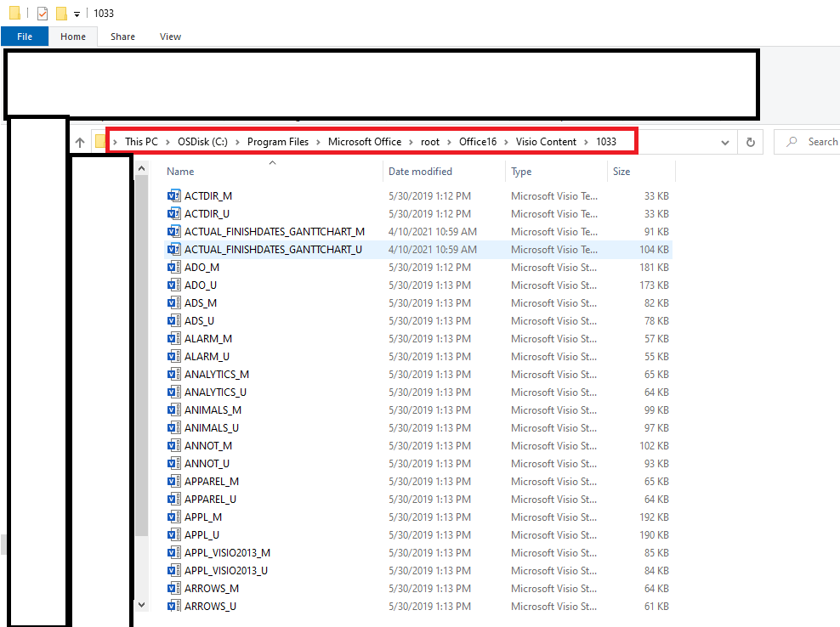The height and width of the screenshot is (627, 840).
Task: Select the ANALYTICS_M stencil icon
Action: pos(173,375)
